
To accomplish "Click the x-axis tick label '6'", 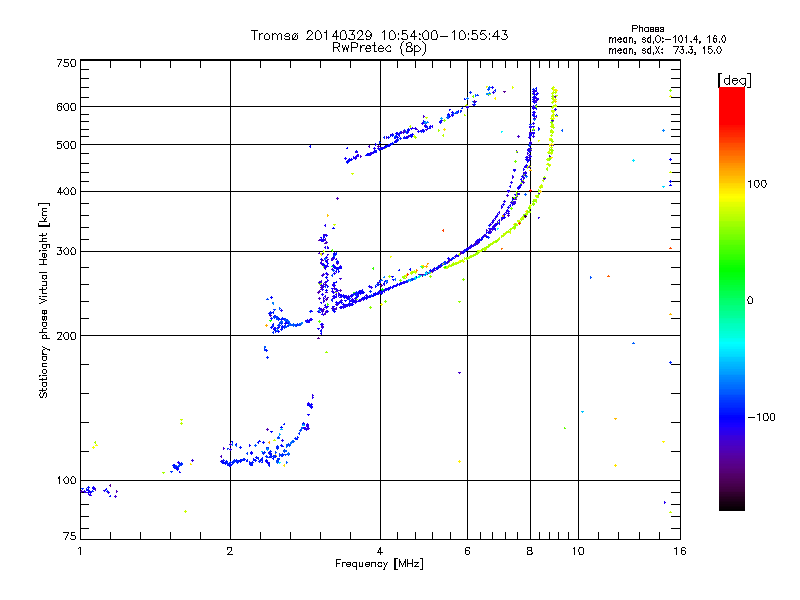I will 467,551.
